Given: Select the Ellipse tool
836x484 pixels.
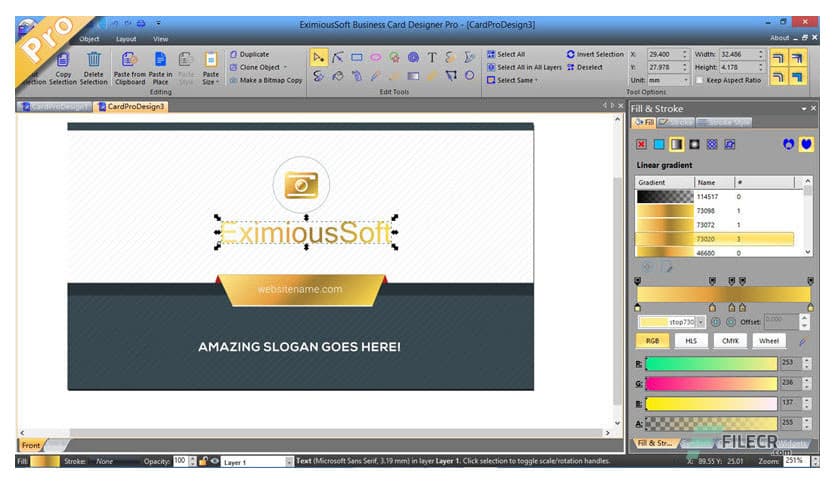Looking at the screenshot, I should (376, 58).
